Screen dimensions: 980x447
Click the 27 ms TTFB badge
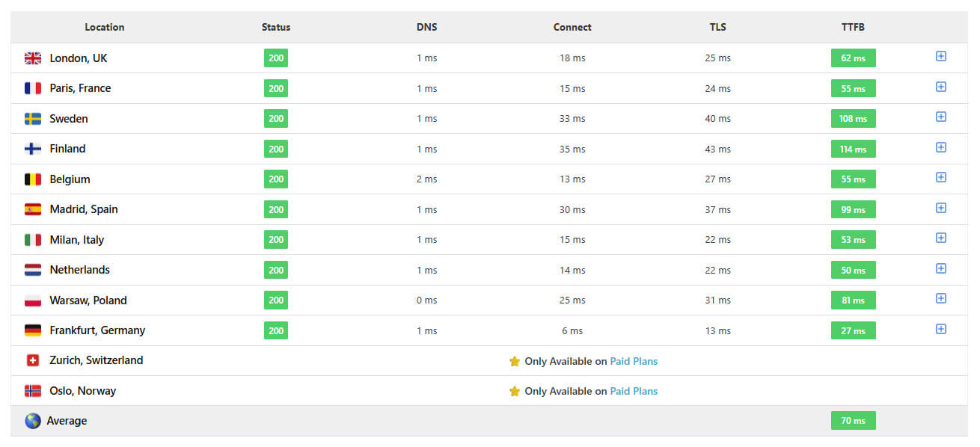[853, 330]
